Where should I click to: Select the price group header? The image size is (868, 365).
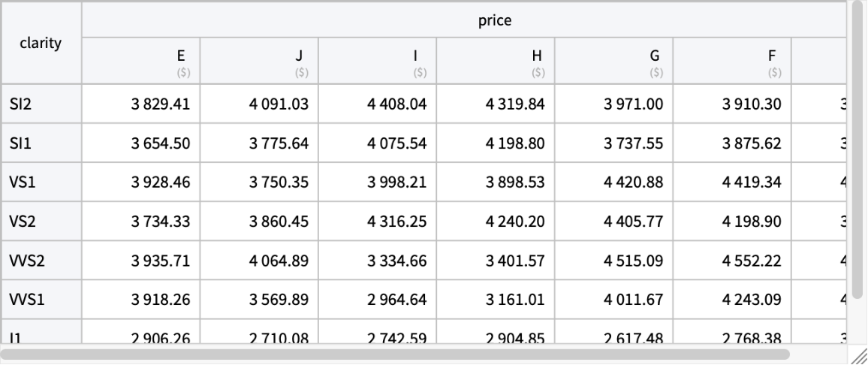[x=494, y=20]
